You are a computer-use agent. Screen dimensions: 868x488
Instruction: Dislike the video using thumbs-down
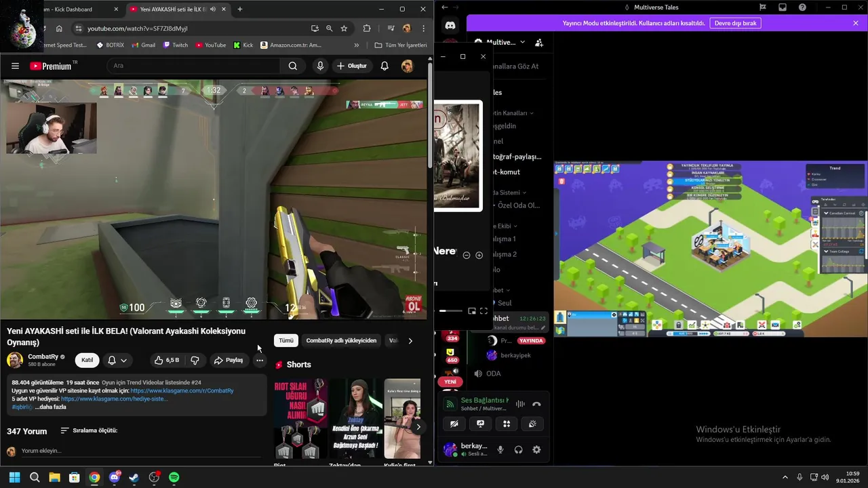195,360
